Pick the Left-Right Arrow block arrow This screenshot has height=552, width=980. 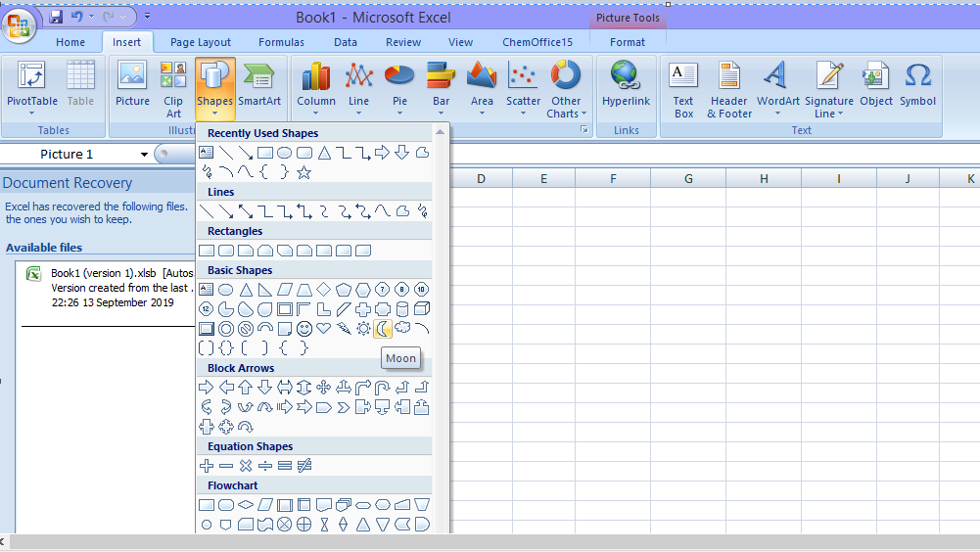tap(284, 387)
